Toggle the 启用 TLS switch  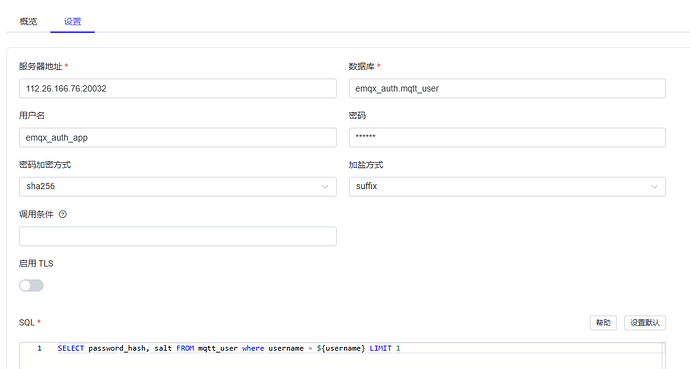(31, 285)
